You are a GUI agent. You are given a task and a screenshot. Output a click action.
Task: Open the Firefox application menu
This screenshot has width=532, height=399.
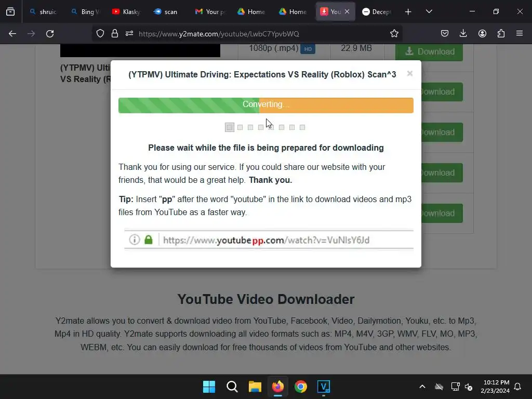(x=520, y=34)
